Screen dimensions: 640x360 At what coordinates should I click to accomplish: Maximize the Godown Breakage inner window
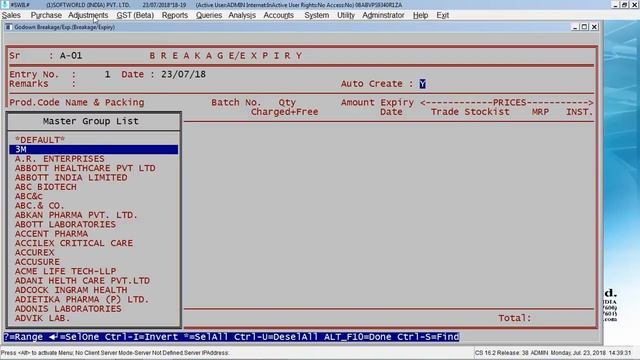584,27
